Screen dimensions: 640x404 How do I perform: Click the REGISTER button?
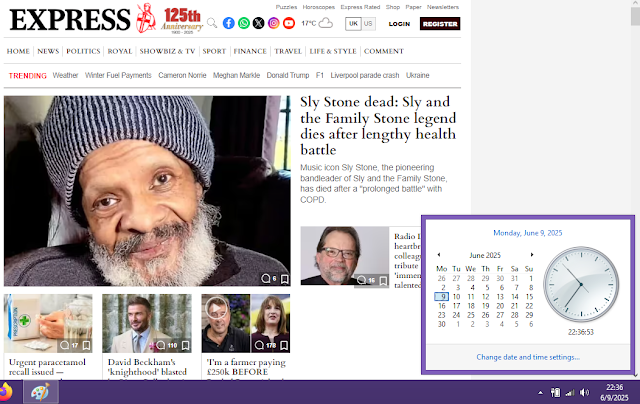(440, 24)
